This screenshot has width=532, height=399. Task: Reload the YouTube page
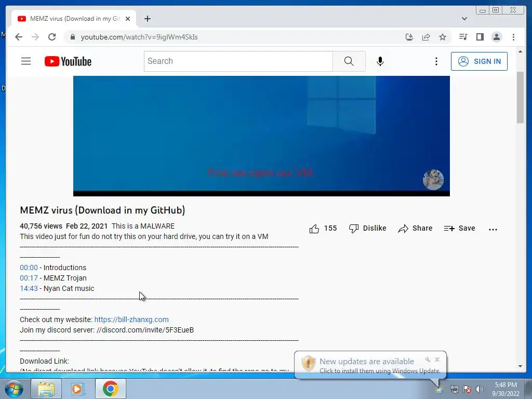(52, 37)
